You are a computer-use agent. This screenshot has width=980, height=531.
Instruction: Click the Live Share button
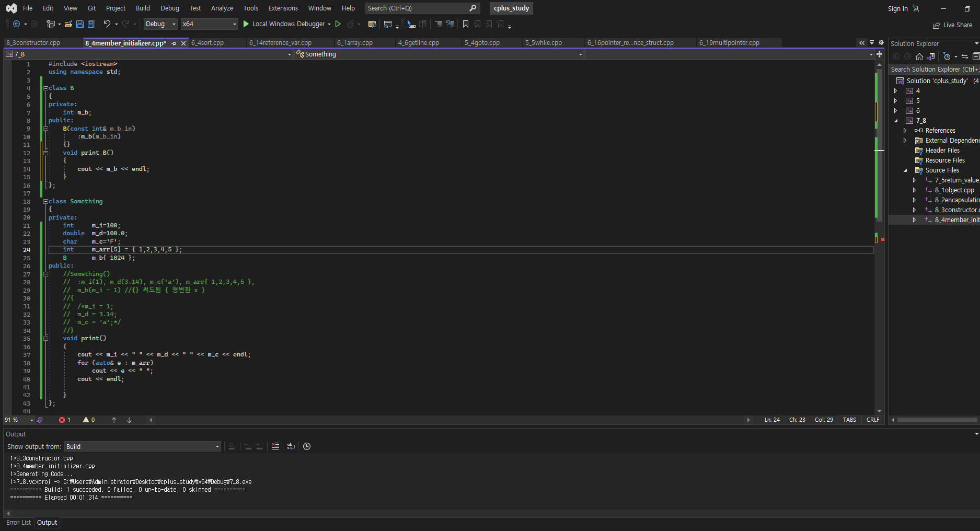(952, 25)
